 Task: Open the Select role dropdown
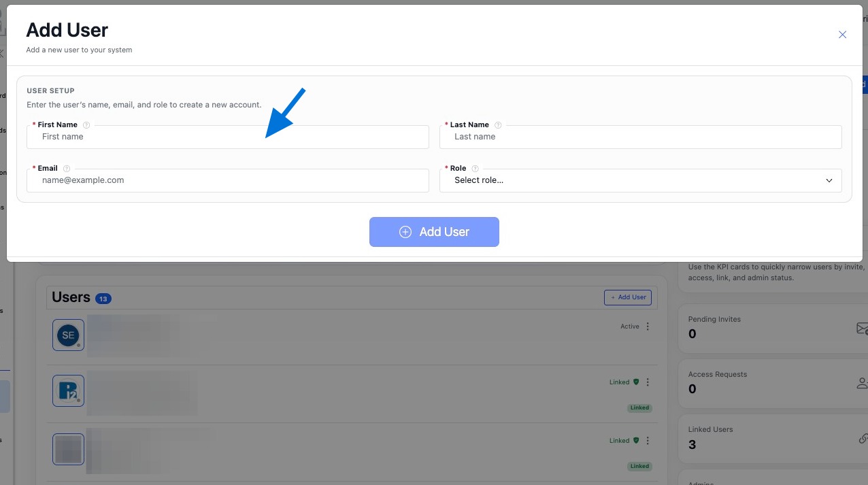tap(641, 180)
